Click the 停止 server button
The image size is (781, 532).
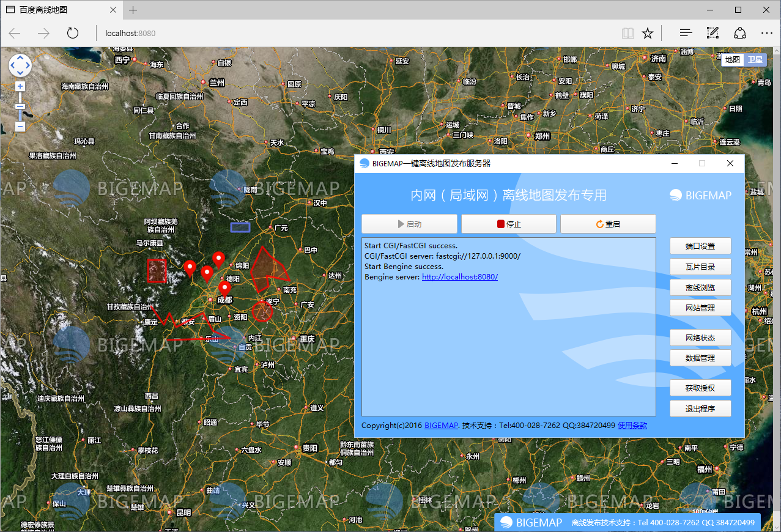(509, 224)
